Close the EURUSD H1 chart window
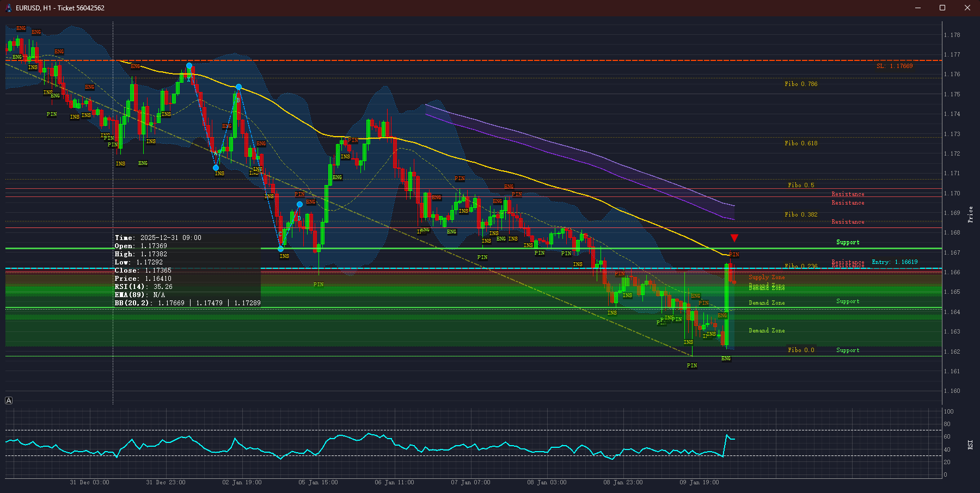This screenshot has height=493, width=980. click(x=967, y=8)
